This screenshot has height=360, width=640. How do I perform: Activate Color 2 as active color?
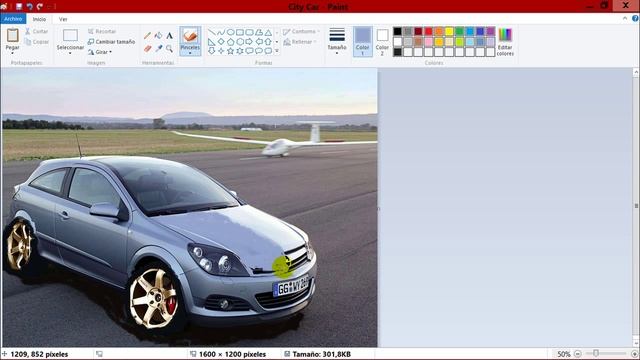(382, 42)
